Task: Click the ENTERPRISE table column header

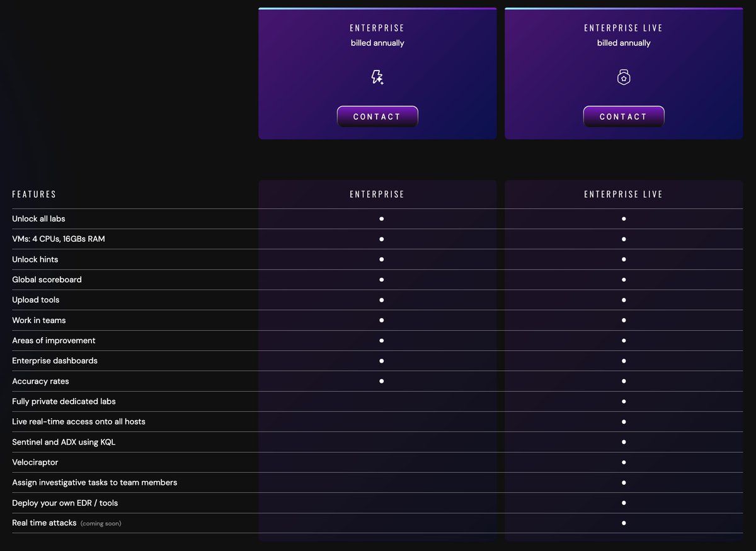Action: click(x=377, y=194)
